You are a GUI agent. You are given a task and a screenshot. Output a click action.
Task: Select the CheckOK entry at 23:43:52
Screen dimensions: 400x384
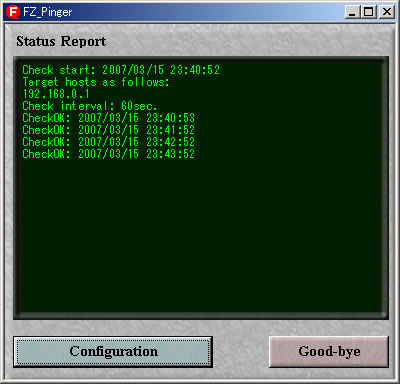(108, 154)
